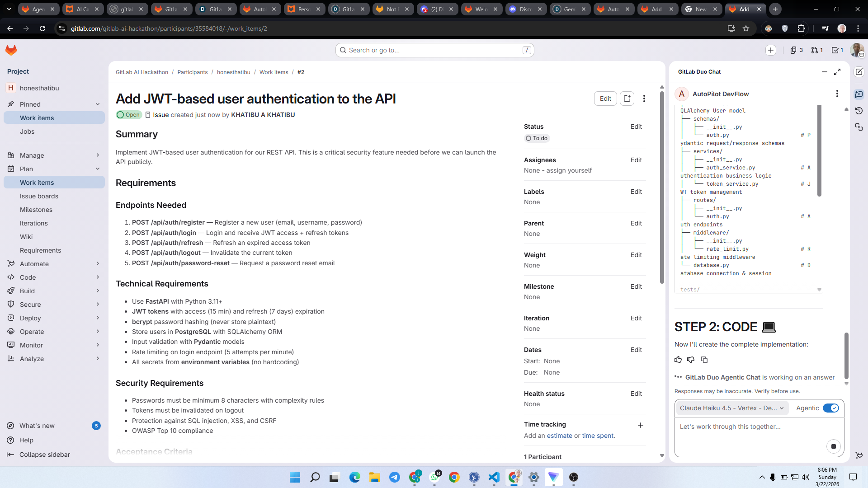Copy the Duo Chat response
868x488 pixels.
tap(704, 360)
